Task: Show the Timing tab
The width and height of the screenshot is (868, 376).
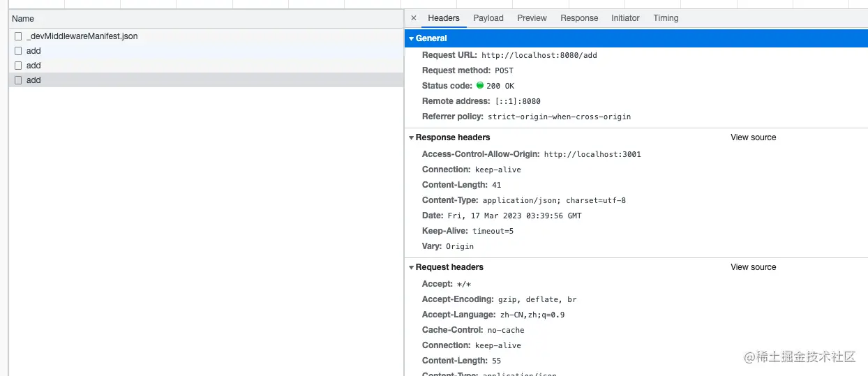Action: pyautogui.click(x=666, y=18)
